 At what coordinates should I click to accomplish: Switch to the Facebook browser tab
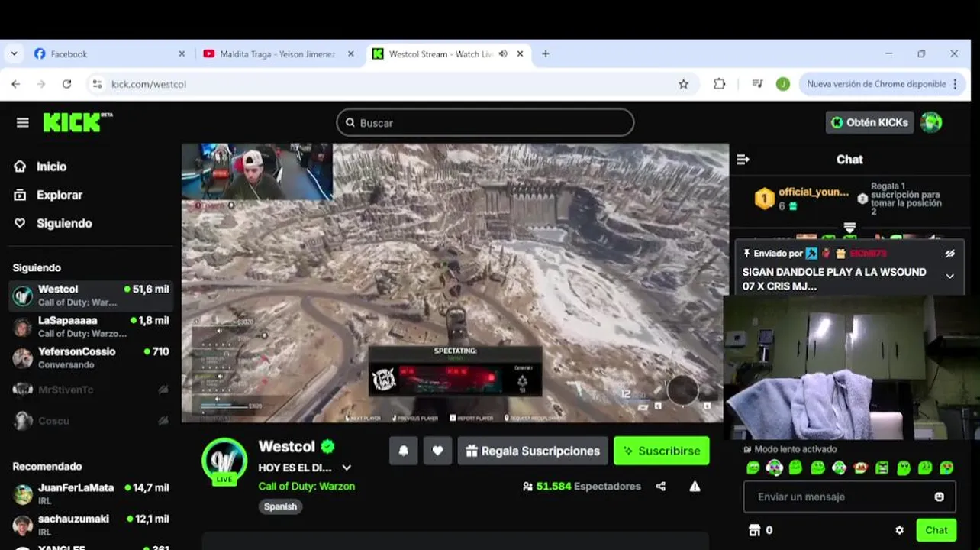[109, 54]
